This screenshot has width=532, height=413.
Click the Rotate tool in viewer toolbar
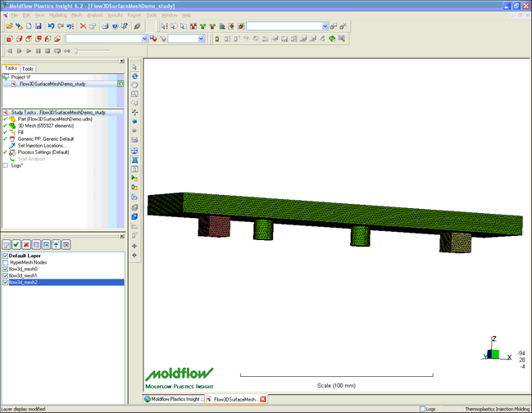134,75
